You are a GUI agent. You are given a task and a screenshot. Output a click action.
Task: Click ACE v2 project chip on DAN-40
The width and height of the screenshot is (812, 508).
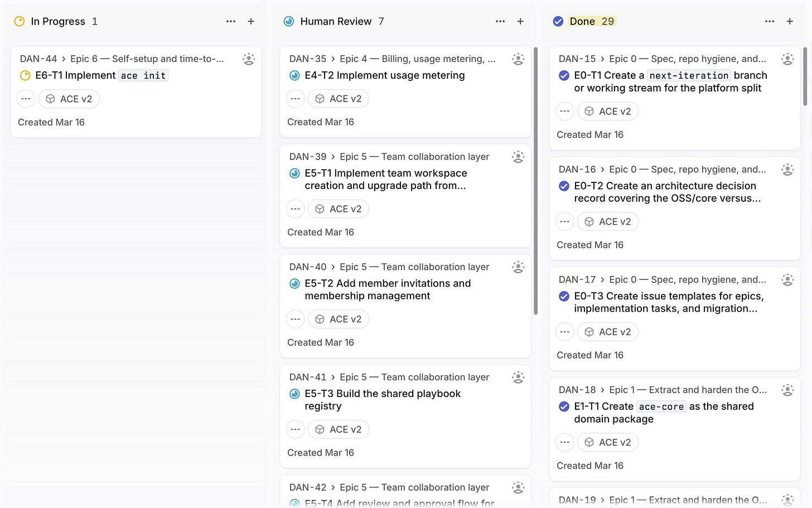(339, 320)
